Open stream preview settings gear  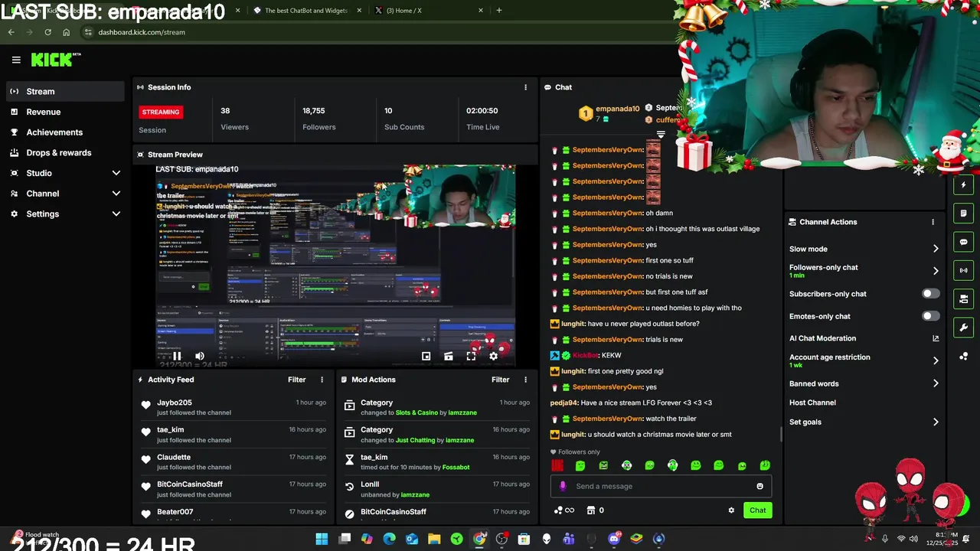tap(494, 356)
